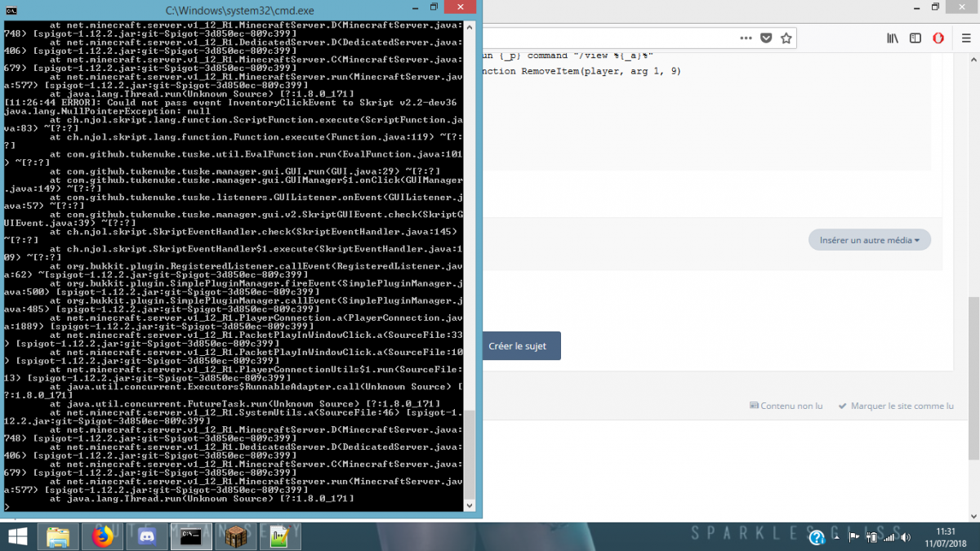The height and width of the screenshot is (551, 980).
Task: Click the red Opera-style extension icon in Firefox
Action: (x=938, y=38)
